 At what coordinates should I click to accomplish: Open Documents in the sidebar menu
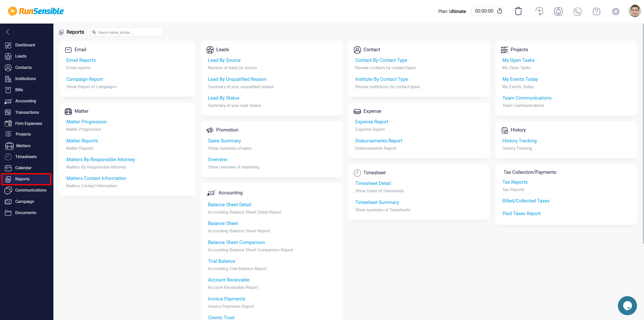(x=26, y=213)
